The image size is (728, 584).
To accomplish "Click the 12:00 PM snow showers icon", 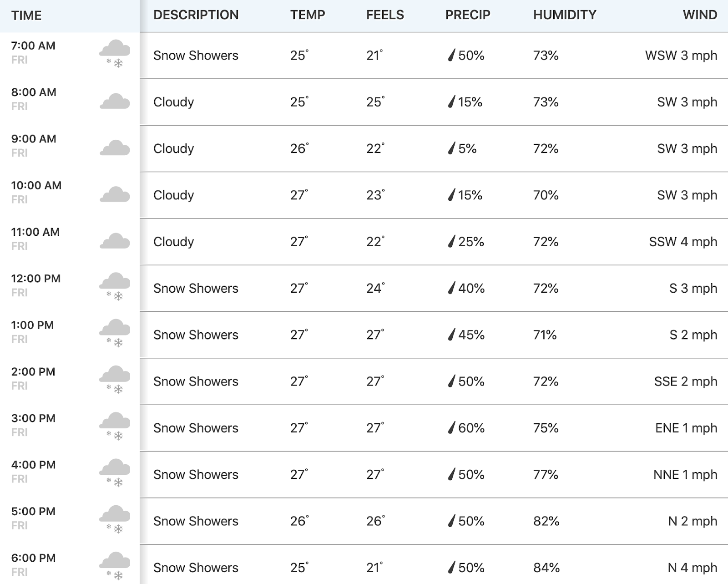I will pos(115,287).
